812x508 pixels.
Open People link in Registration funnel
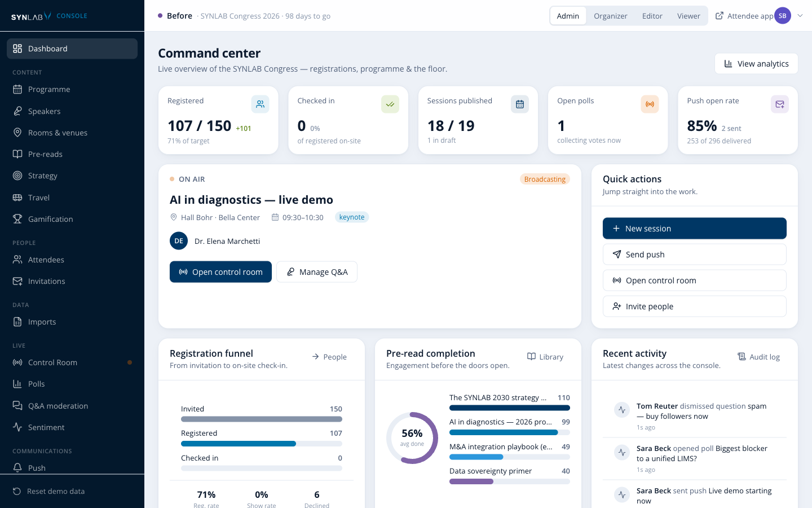[329, 357]
